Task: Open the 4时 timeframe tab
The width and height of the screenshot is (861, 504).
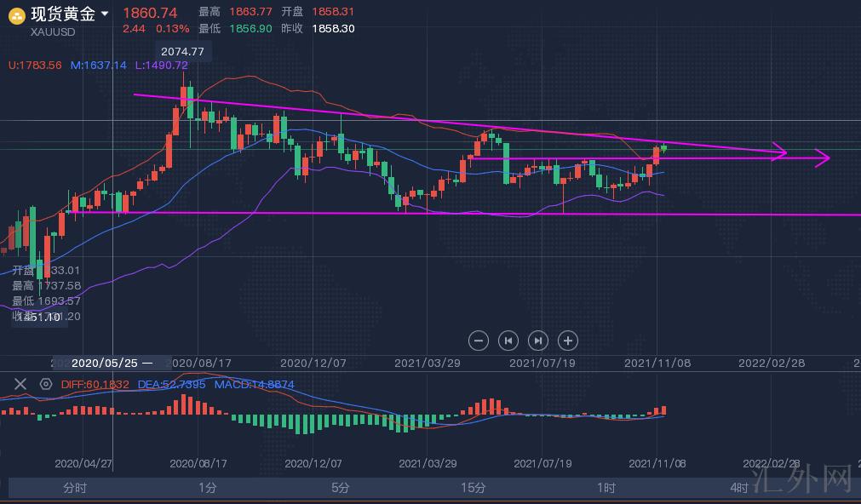Action: [x=739, y=488]
